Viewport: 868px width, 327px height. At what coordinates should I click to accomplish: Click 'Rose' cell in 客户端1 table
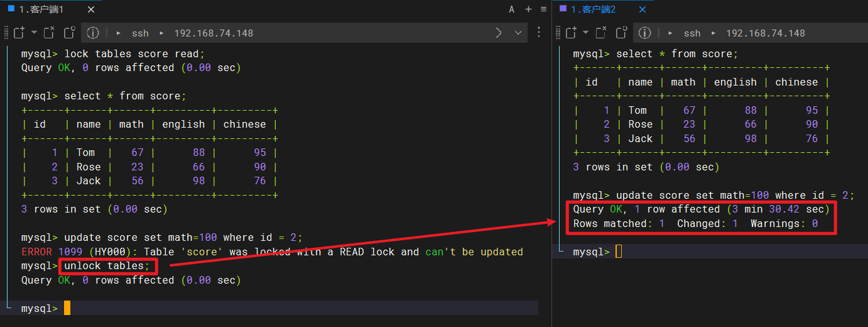(89, 167)
